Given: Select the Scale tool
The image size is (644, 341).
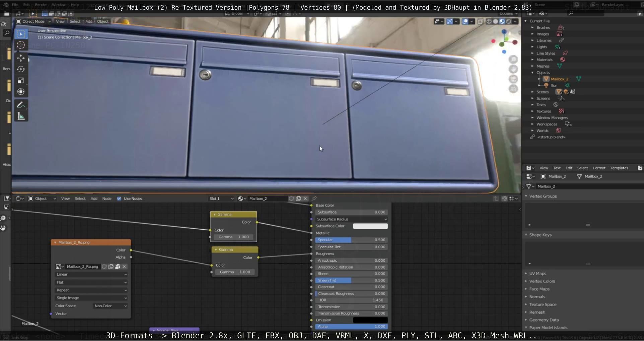Looking at the screenshot, I should tap(21, 80).
